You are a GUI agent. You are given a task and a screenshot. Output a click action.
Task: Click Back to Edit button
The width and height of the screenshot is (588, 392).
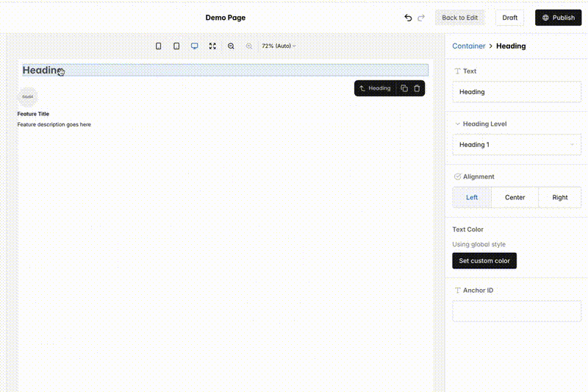click(x=460, y=18)
